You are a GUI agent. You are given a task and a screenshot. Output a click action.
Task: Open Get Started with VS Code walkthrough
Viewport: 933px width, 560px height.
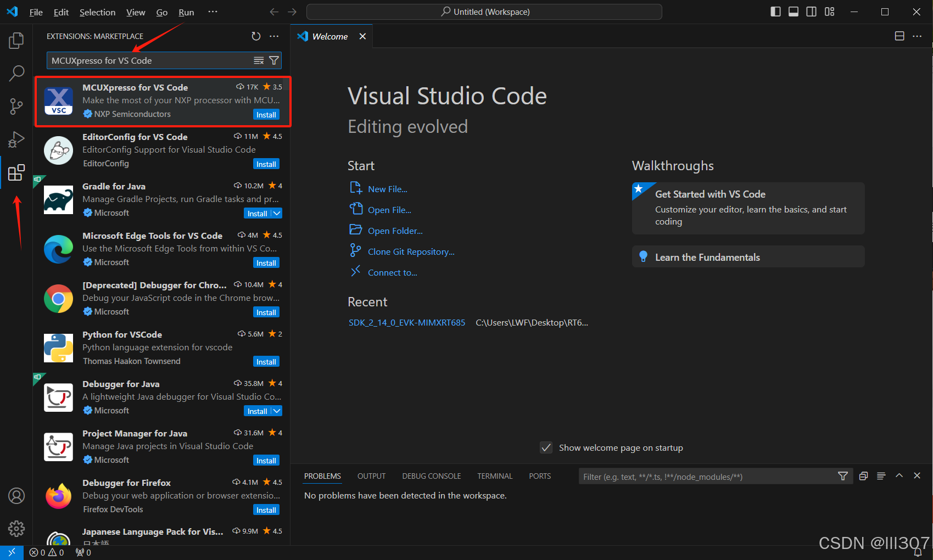[748, 208]
